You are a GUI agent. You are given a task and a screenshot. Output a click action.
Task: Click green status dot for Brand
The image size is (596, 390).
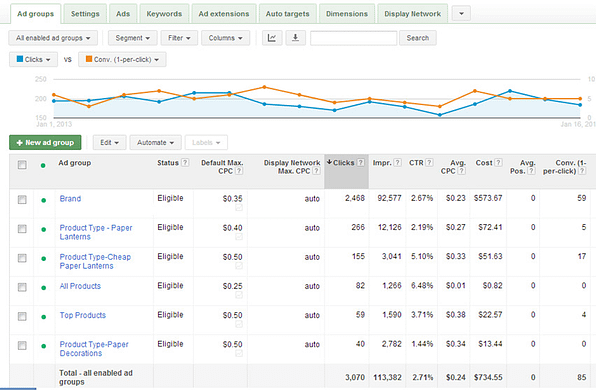click(x=44, y=200)
